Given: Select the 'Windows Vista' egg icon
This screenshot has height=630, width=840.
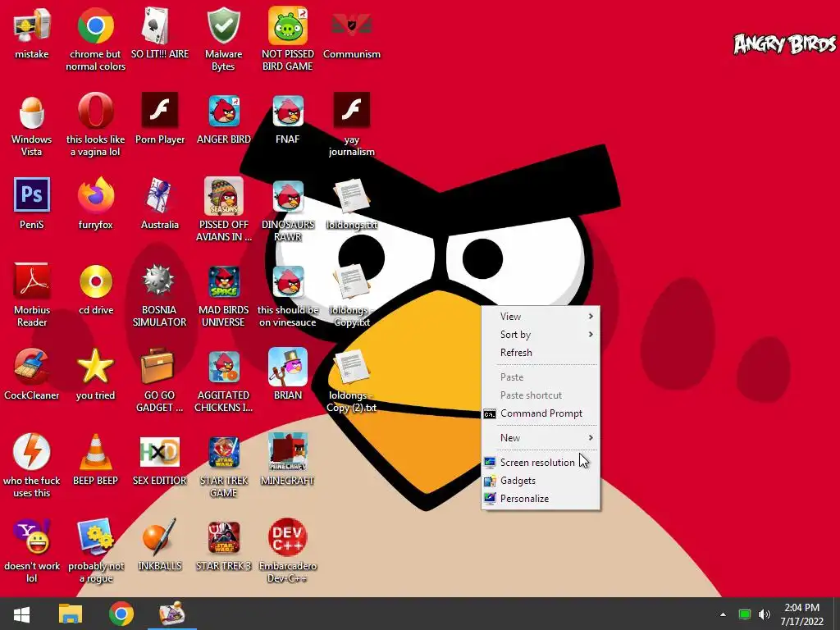Looking at the screenshot, I should click(32, 111).
